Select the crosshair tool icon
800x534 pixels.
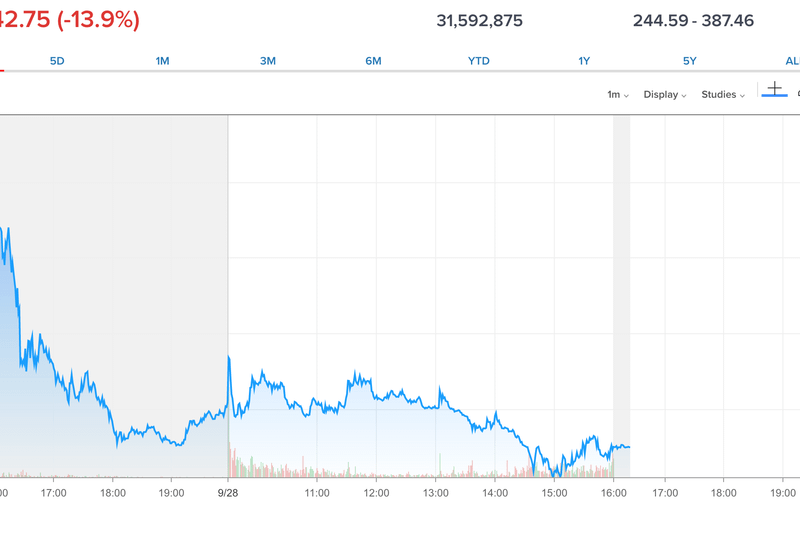coord(774,90)
